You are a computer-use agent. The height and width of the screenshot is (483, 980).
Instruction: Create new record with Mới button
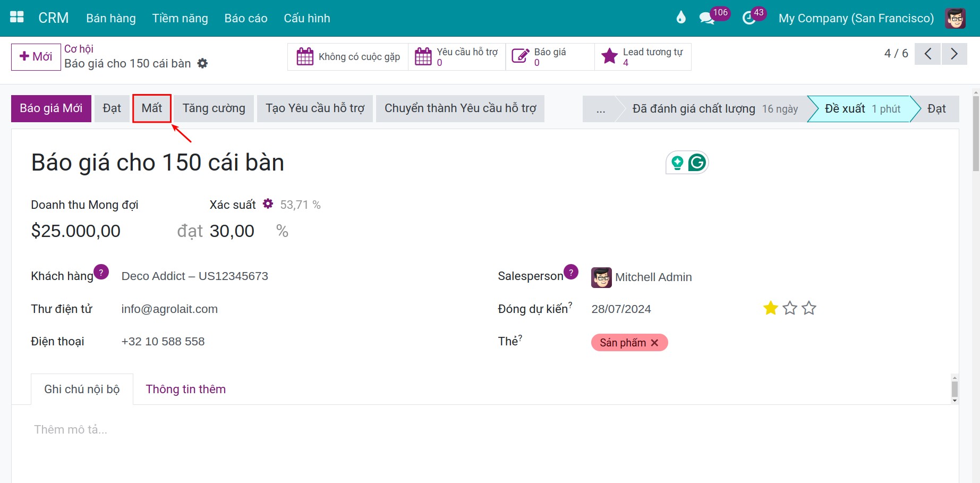pyautogui.click(x=36, y=57)
